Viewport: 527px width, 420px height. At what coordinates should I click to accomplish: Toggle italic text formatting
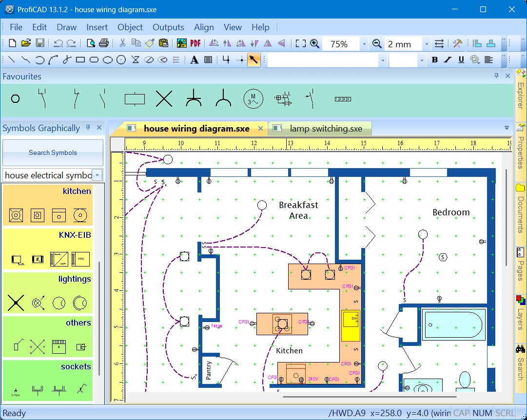448,60
